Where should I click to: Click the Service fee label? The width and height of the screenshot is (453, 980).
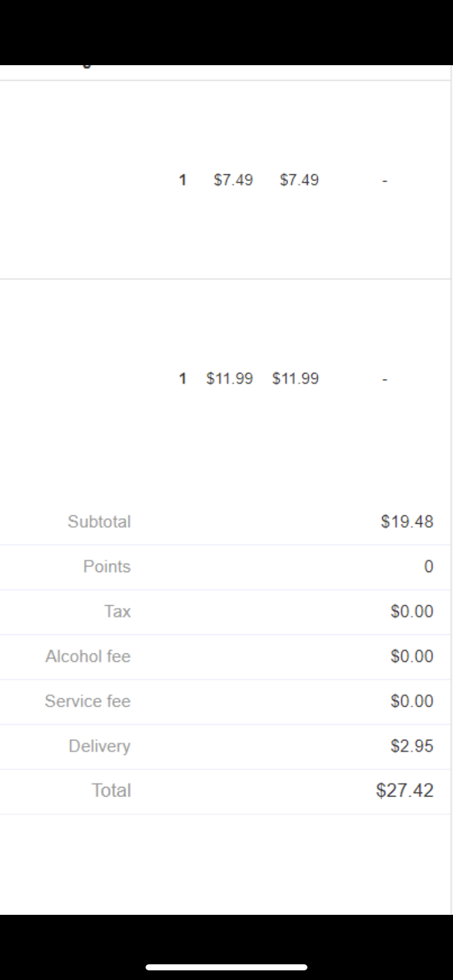[x=88, y=701]
